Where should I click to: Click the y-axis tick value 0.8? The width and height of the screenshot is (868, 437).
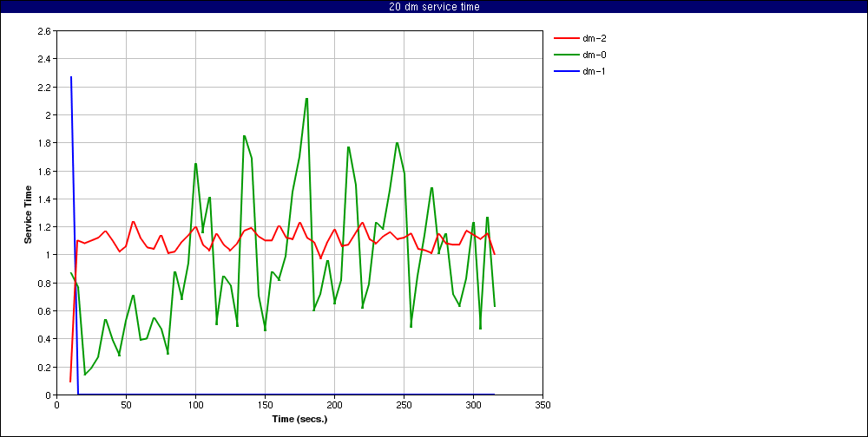coord(45,284)
